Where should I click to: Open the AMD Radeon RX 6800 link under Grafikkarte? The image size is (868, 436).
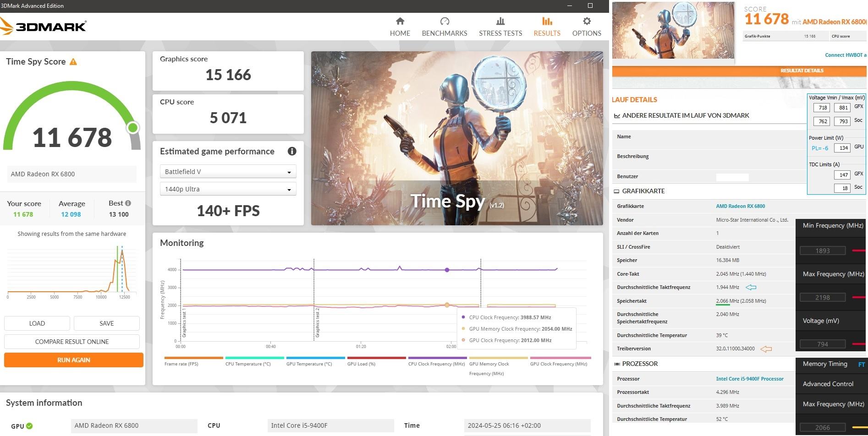[741, 206]
